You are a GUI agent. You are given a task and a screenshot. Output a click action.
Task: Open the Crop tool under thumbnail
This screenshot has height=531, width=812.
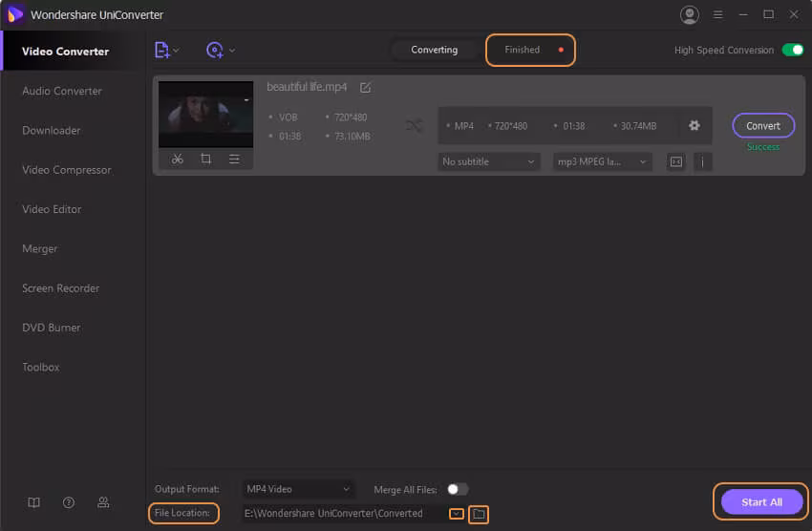point(205,159)
